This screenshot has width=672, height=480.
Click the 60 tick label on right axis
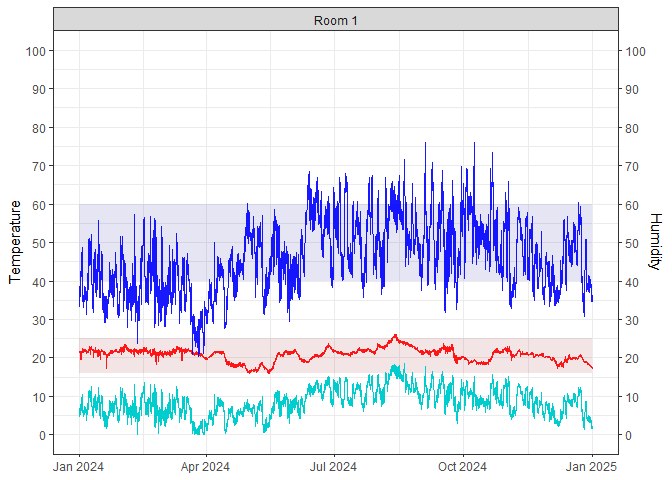click(x=632, y=205)
